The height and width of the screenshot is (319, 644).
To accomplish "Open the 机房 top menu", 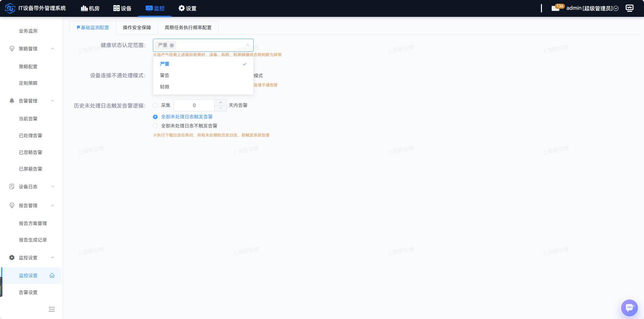I will click(90, 8).
